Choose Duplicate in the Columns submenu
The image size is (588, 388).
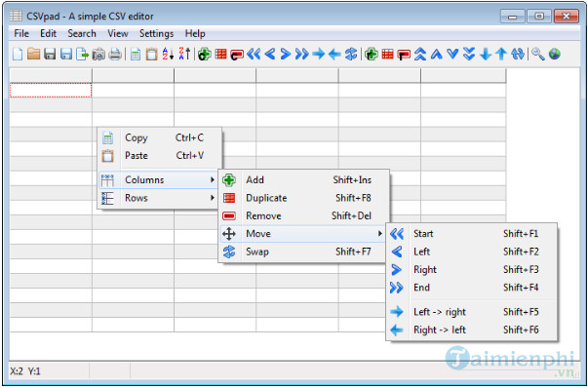tap(303, 198)
